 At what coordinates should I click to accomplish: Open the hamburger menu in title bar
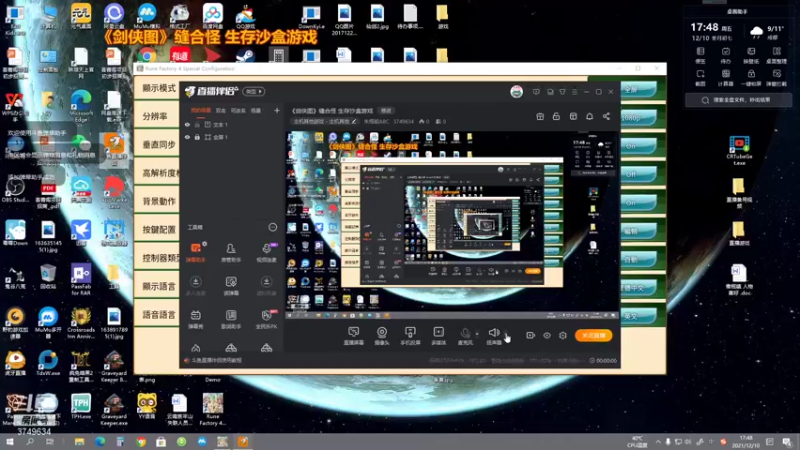(574, 92)
